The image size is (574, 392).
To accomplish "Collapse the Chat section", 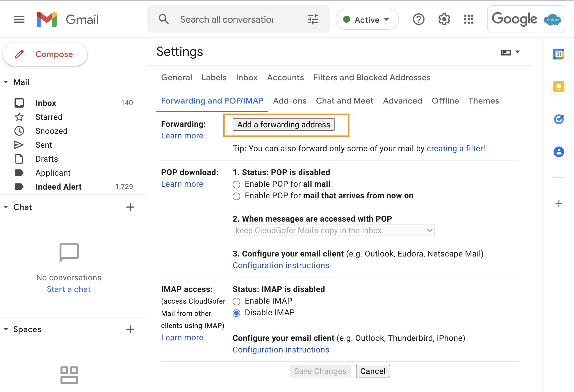I will 6,207.
